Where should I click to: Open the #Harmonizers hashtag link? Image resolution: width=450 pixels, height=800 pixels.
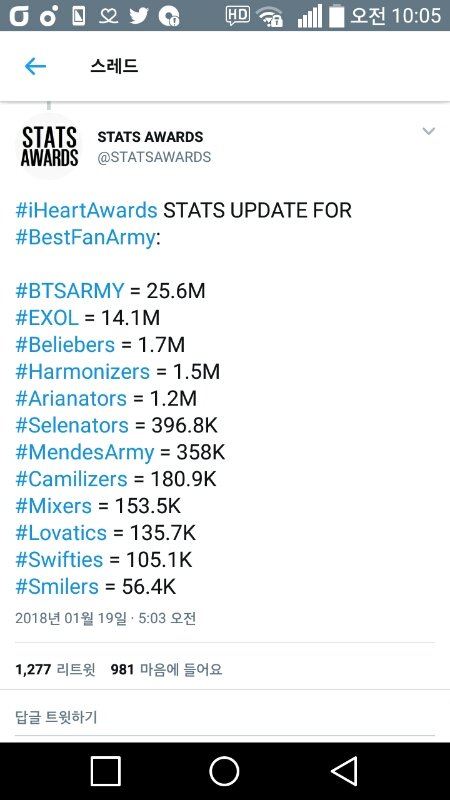83,371
